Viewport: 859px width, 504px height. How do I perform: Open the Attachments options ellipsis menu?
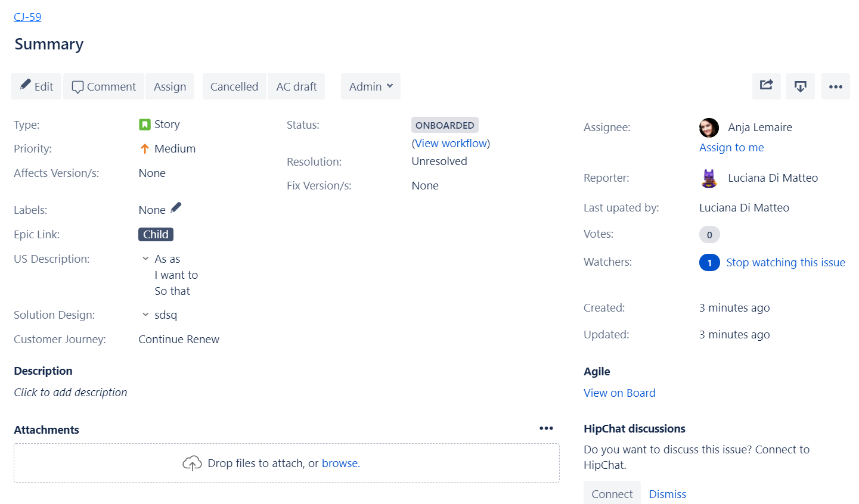coord(546,428)
